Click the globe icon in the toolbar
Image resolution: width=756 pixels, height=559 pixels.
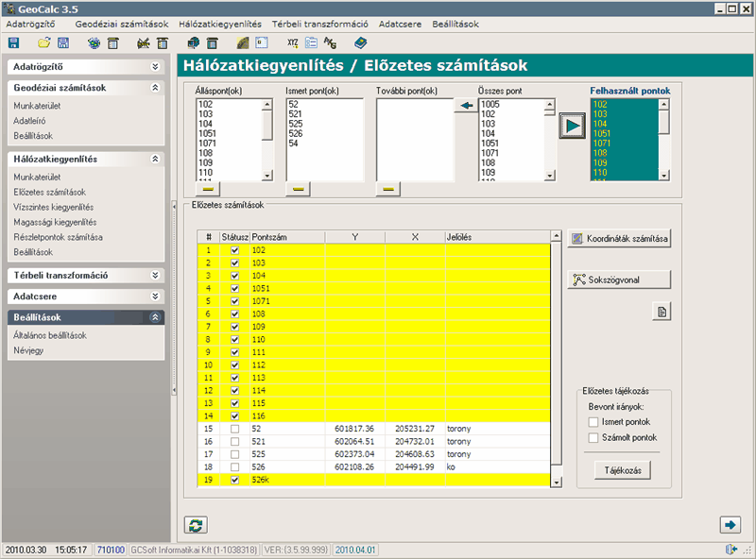[x=94, y=43]
